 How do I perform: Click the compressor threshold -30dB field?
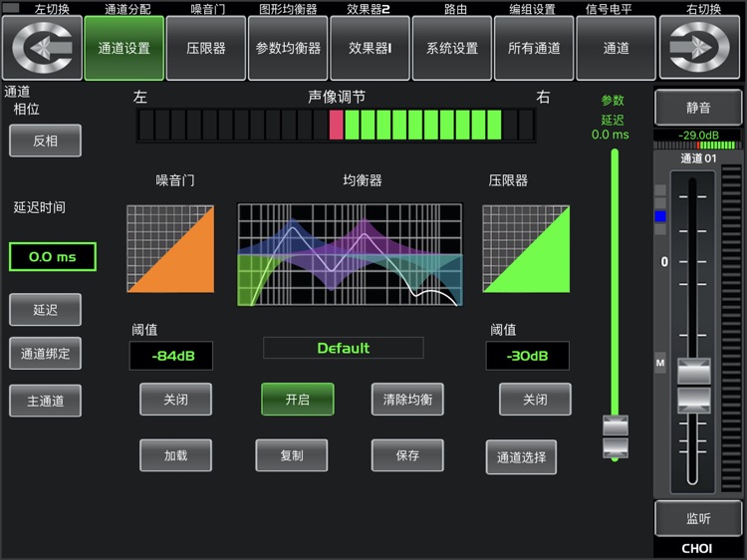527,356
